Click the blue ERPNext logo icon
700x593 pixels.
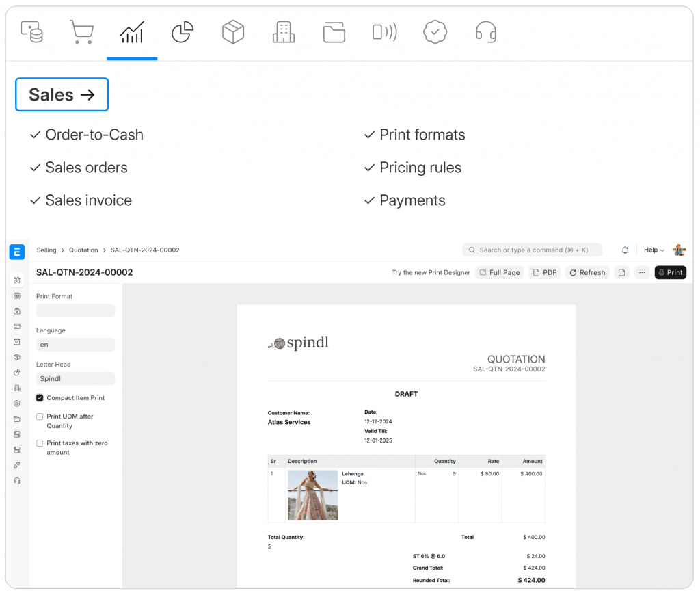[17, 251]
